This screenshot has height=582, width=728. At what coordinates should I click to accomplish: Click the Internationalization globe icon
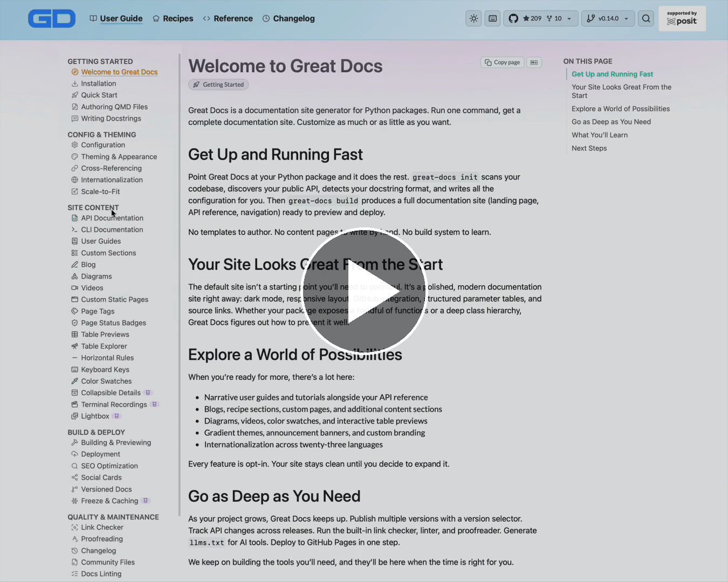75,180
